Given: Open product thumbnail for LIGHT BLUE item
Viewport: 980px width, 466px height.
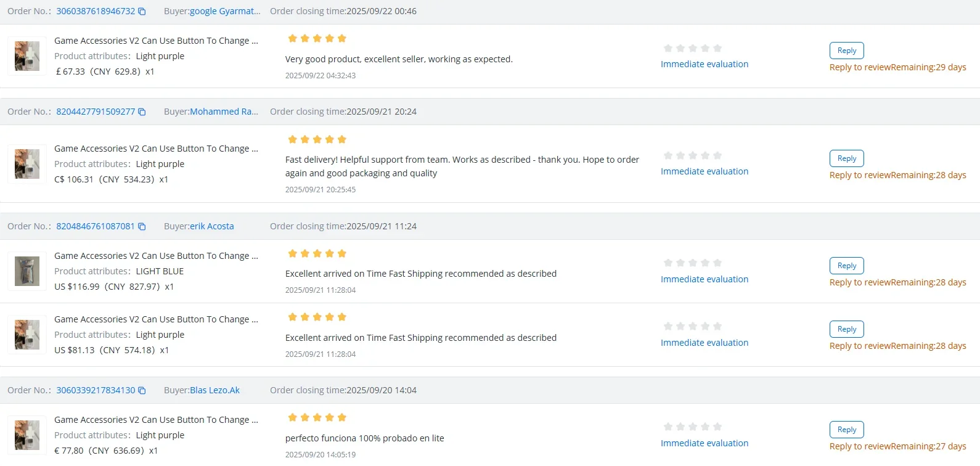Looking at the screenshot, I should (x=27, y=271).
